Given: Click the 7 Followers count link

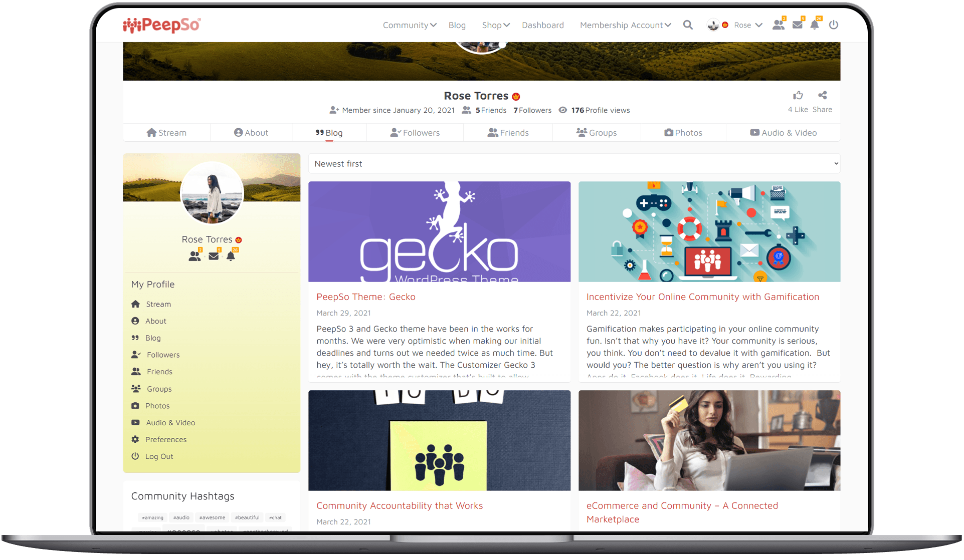Looking at the screenshot, I should [x=532, y=110].
